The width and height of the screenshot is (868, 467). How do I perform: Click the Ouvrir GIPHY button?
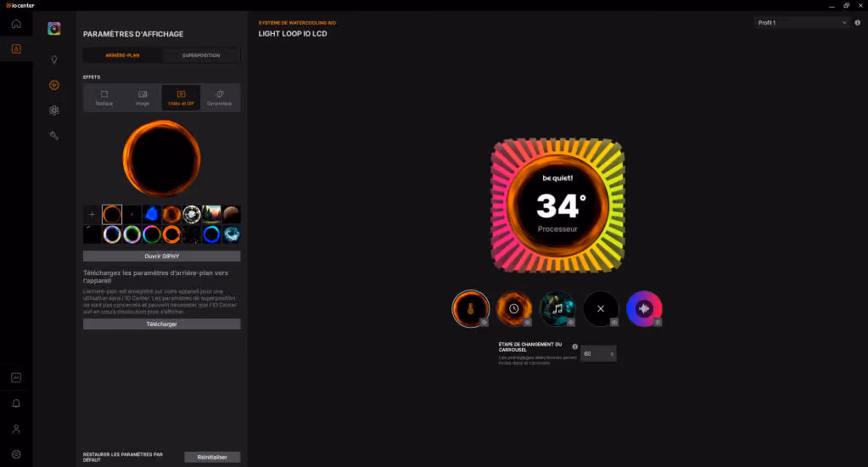point(162,256)
